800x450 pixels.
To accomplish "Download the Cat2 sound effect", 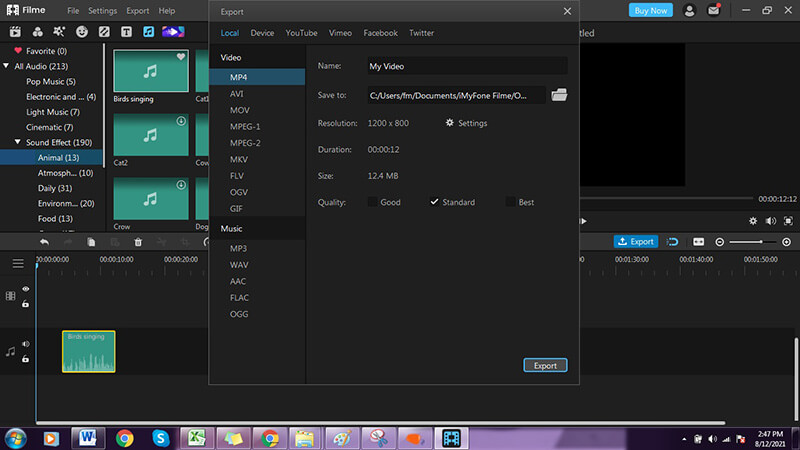I will (181, 121).
